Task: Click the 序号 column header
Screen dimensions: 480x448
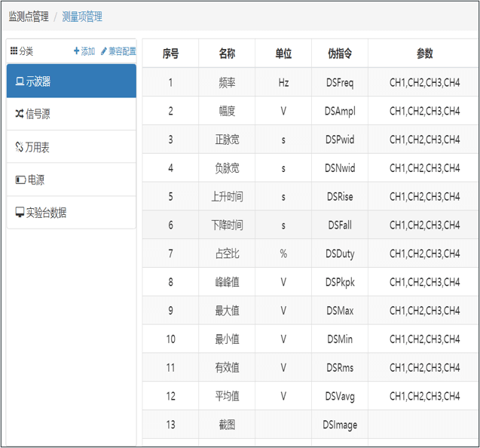Action: tap(170, 54)
